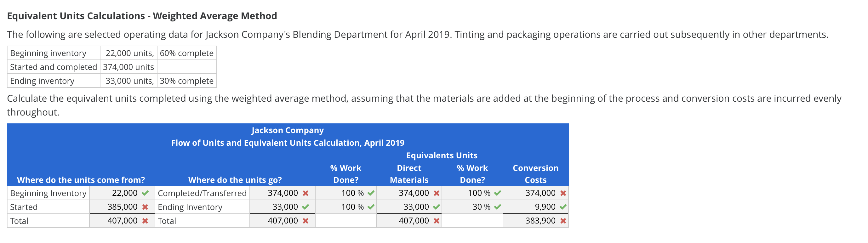Edit Ending Inventory units field showing 33,000
This screenshot has width=868, height=243.
point(283,207)
